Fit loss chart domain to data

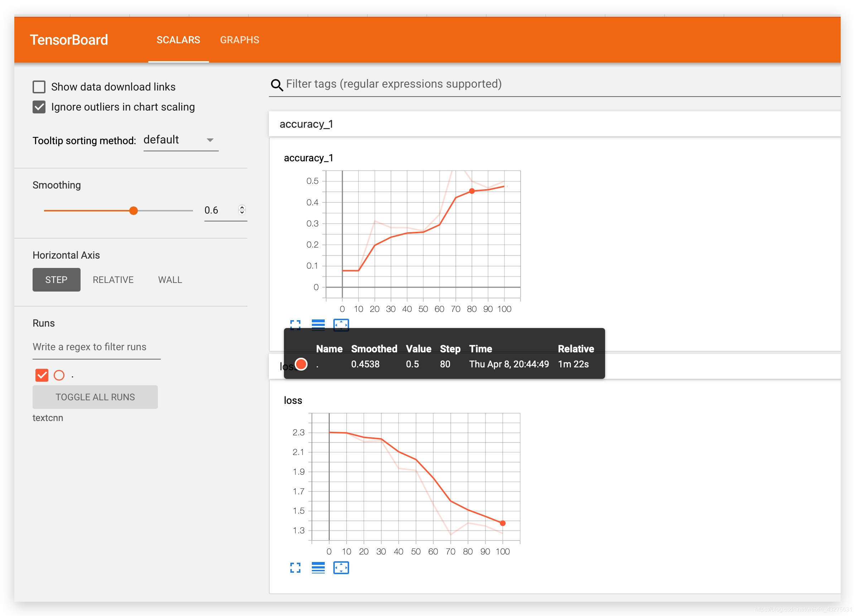(341, 567)
